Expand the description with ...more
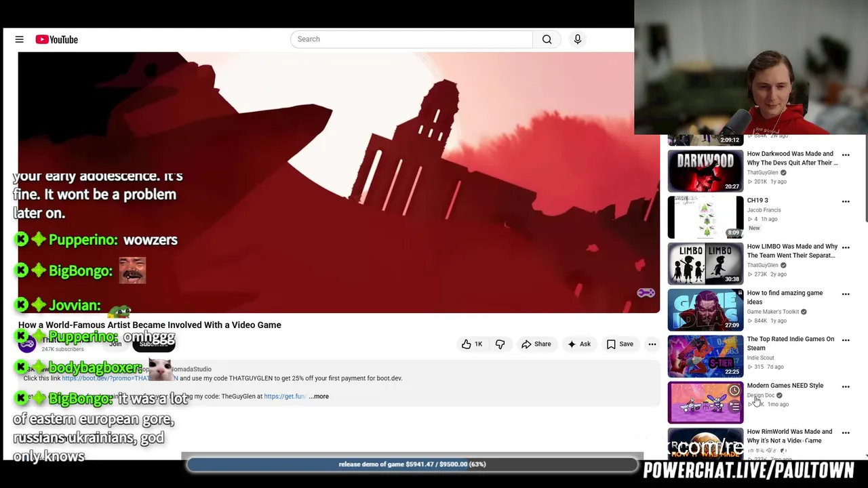 tap(319, 396)
